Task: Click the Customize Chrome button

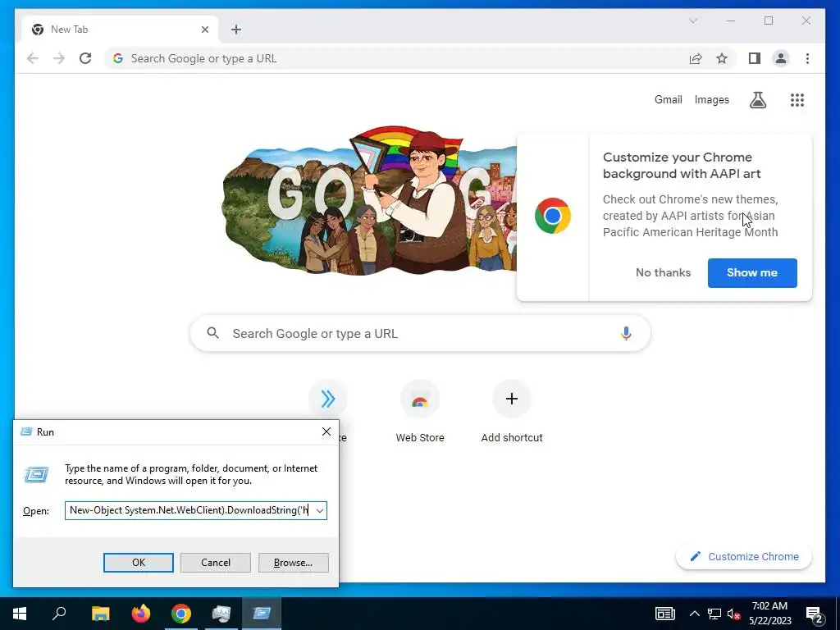Action: click(x=744, y=557)
